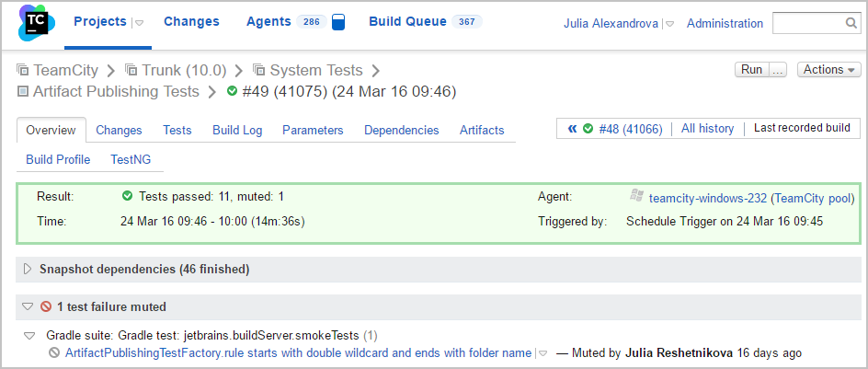Open the Trunk (10.0) breadcrumb link

pyautogui.click(x=184, y=70)
